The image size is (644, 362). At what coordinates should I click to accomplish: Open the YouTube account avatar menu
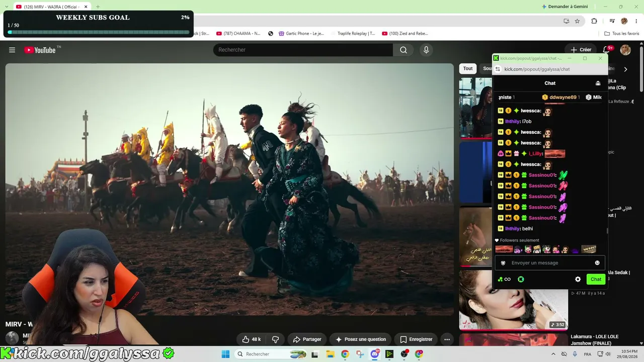(x=625, y=50)
